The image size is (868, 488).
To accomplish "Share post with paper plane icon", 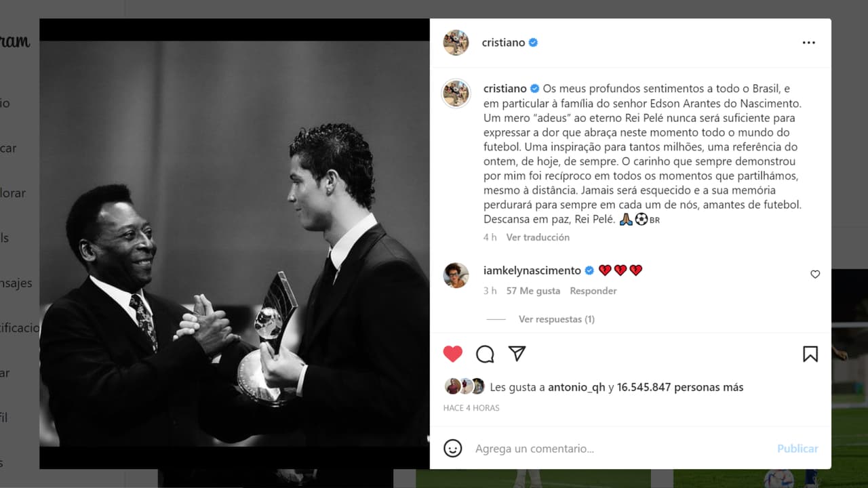I will click(517, 354).
